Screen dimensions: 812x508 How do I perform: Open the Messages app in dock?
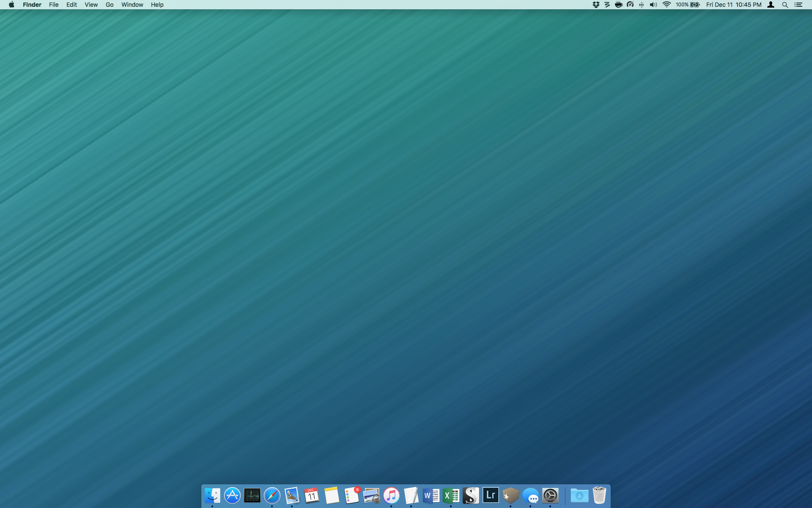[530, 496]
